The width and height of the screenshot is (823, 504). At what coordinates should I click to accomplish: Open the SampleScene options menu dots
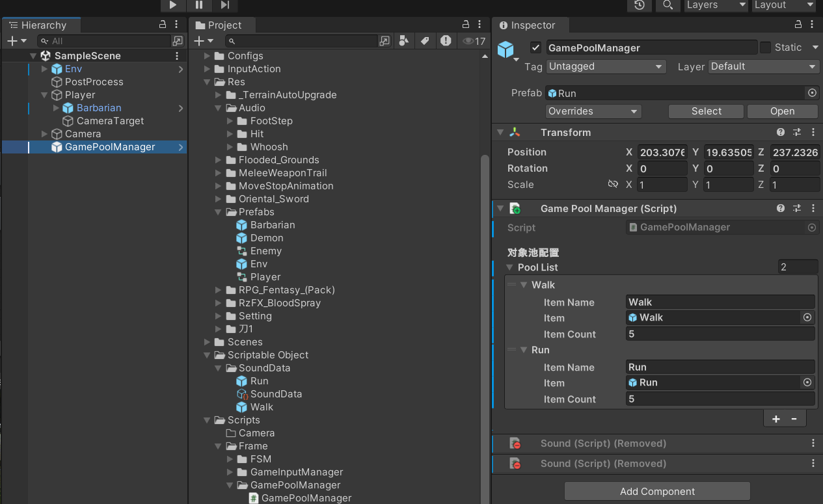click(x=177, y=56)
